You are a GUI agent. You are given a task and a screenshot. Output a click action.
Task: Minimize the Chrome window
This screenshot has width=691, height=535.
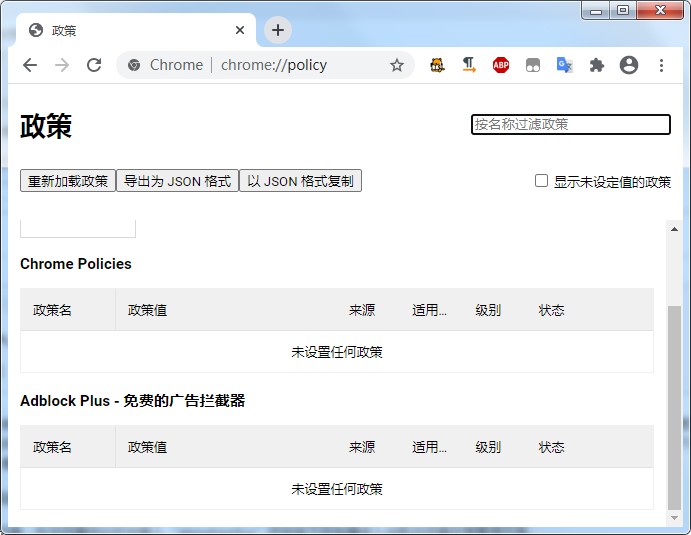point(596,11)
